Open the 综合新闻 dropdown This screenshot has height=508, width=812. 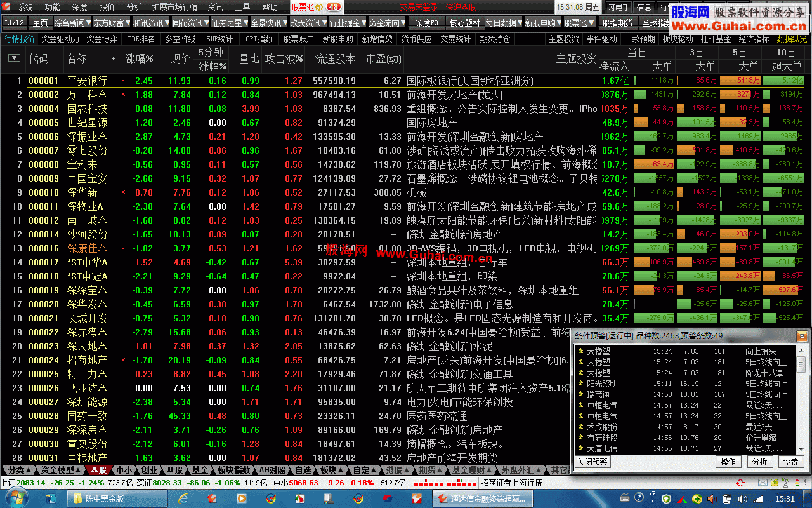pos(72,23)
